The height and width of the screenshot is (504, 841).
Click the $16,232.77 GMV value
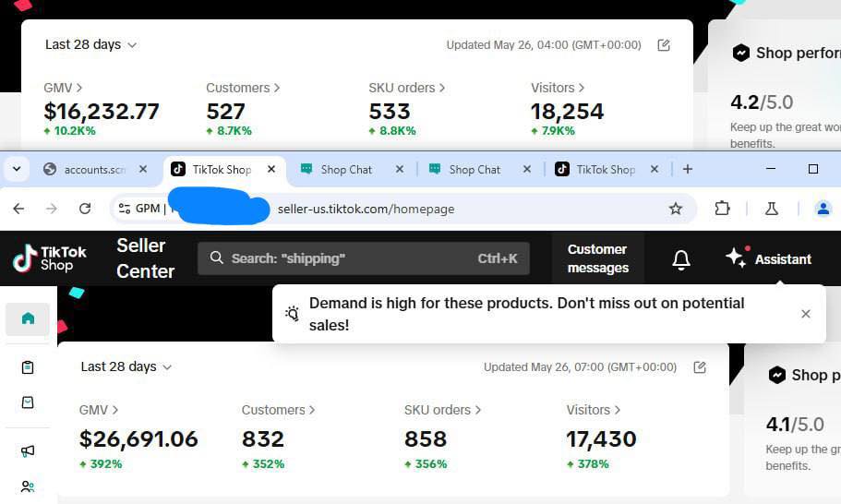pyautogui.click(x=102, y=112)
